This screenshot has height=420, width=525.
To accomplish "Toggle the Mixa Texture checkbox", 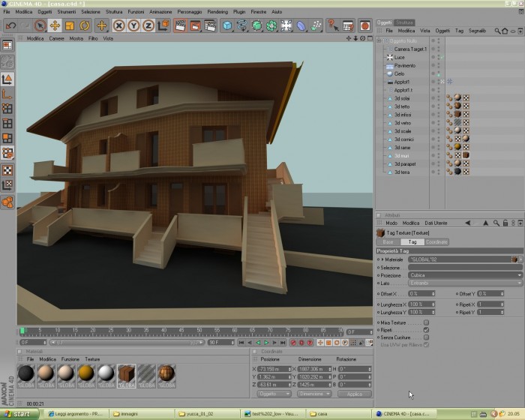I will click(x=426, y=322).
